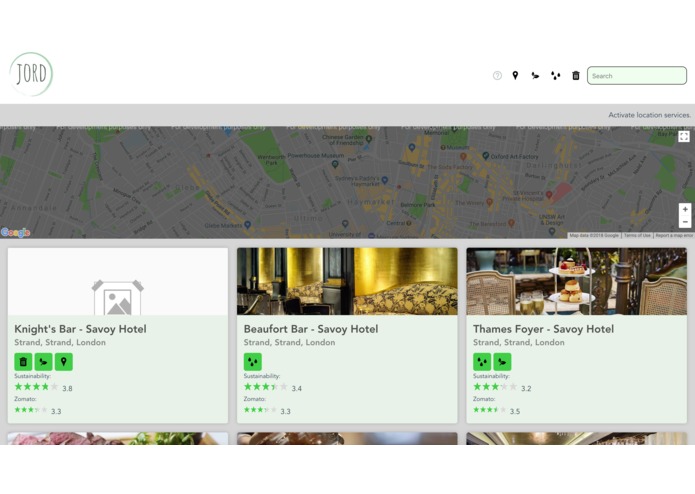
Task: Open Beaufort Bar photo thumbnail
Action: pyautogui.click(x=347, y=281)
